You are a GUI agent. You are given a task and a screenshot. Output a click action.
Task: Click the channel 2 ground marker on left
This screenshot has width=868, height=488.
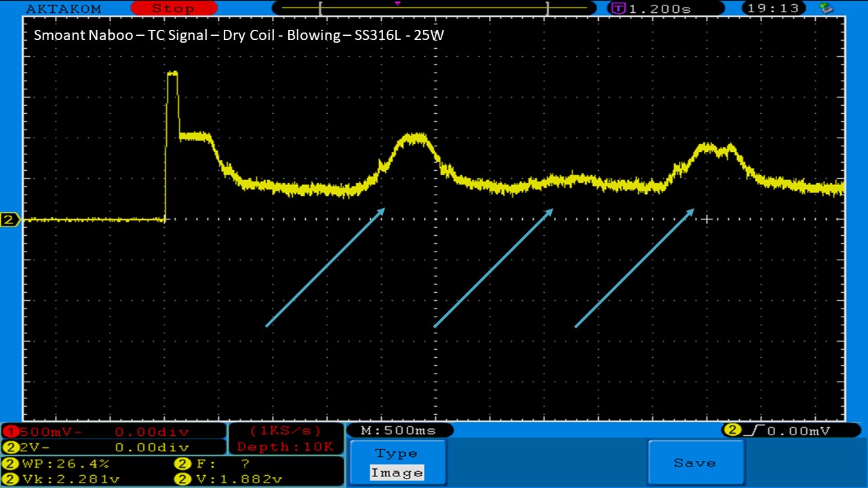[9, 220]
